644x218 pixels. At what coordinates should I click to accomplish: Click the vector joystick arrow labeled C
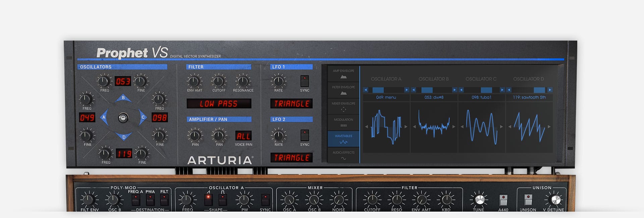pos(143,117)
